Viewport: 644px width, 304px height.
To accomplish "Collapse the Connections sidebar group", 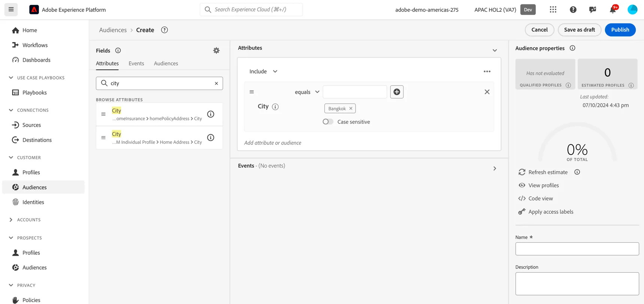I will pyautogui.click(x=11, y=110).
